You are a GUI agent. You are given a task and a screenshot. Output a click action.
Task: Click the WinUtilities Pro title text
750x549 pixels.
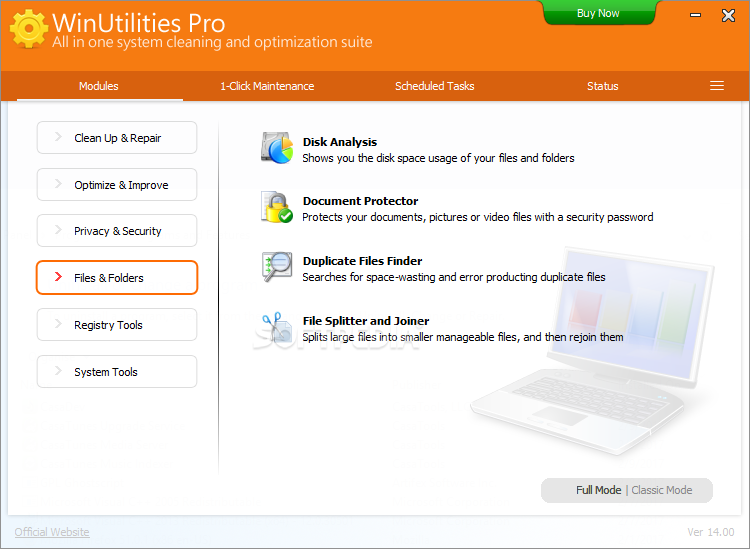pyautogui.click(x=138, y=22)
